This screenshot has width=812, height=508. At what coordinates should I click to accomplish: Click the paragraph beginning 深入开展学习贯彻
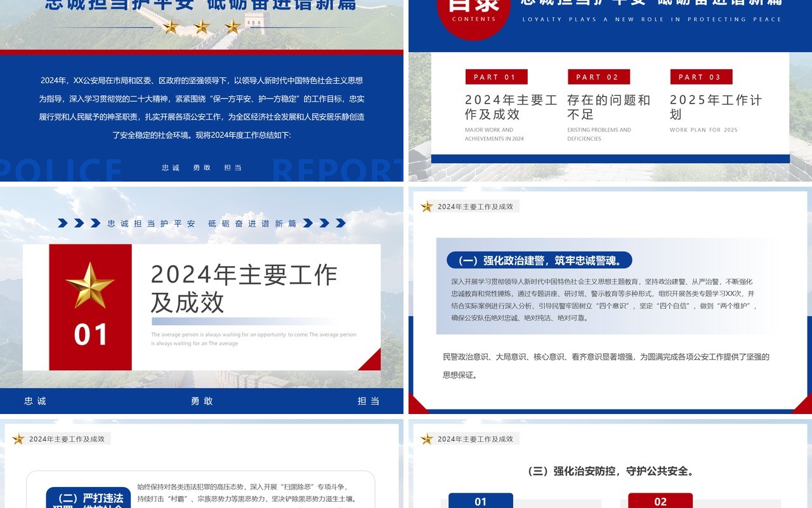[603, 300]
